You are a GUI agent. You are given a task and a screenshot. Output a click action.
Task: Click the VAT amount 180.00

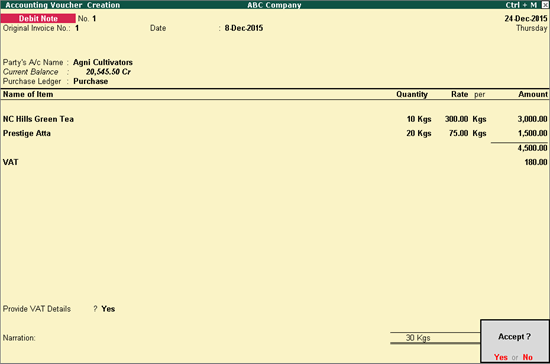(536, 162)
